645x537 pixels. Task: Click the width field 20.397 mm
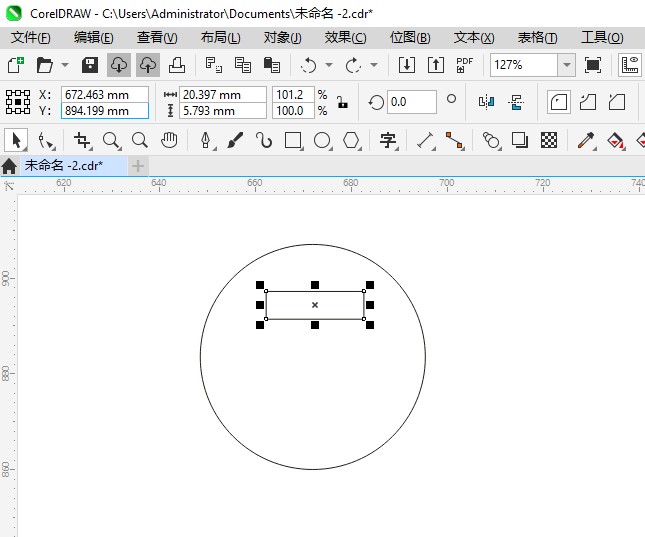[x=223, y=95]
